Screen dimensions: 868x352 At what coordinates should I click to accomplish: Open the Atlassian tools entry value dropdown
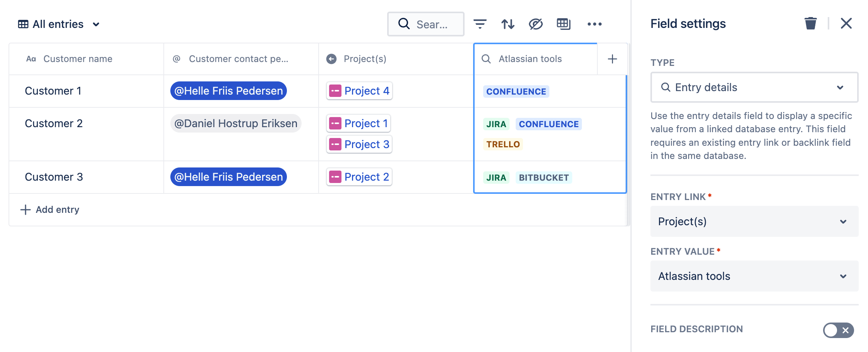click(x=754, y=276)
